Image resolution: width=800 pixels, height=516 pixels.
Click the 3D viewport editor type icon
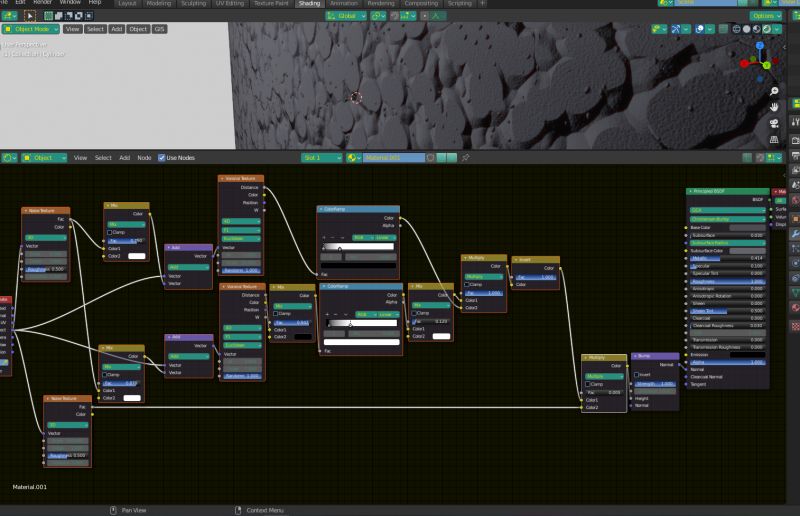click(9, 16)
